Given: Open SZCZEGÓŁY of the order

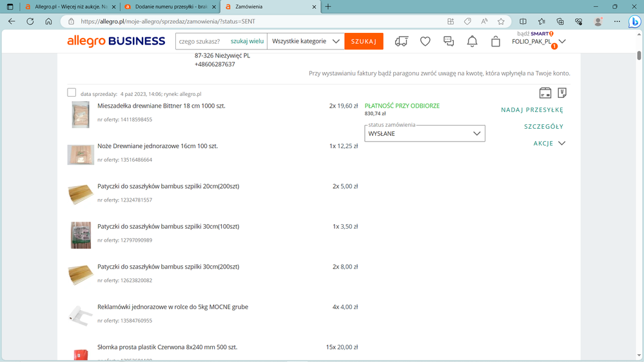Looking at the screenshot, I should pyautogui.click(x=543, y=126).
